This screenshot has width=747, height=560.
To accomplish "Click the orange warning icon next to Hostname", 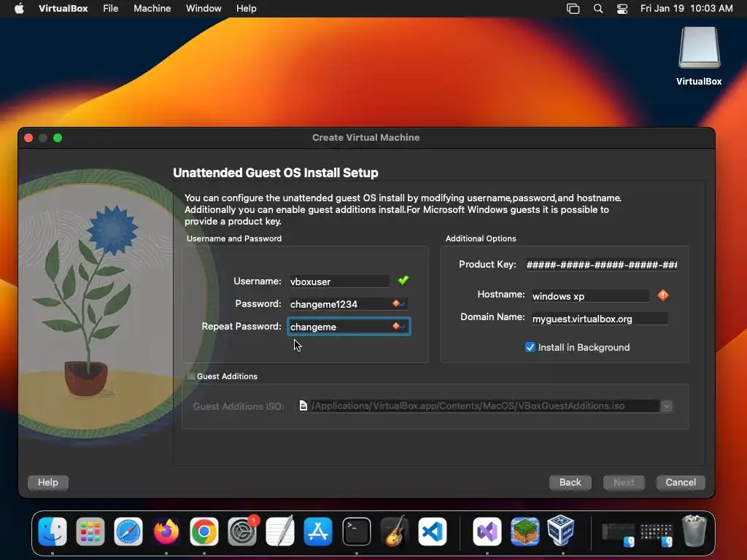I will tap(662, 296).
